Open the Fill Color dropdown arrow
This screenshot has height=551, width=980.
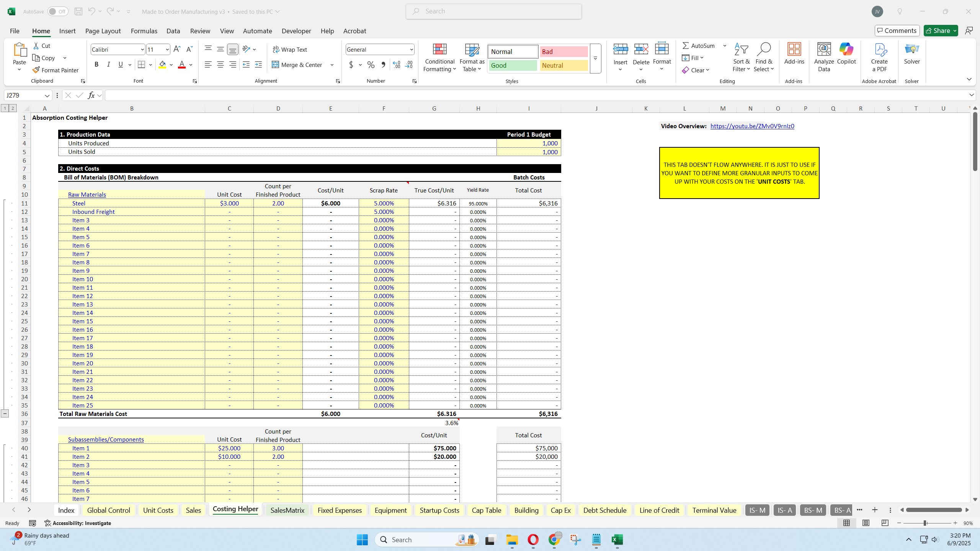(171, 65)
